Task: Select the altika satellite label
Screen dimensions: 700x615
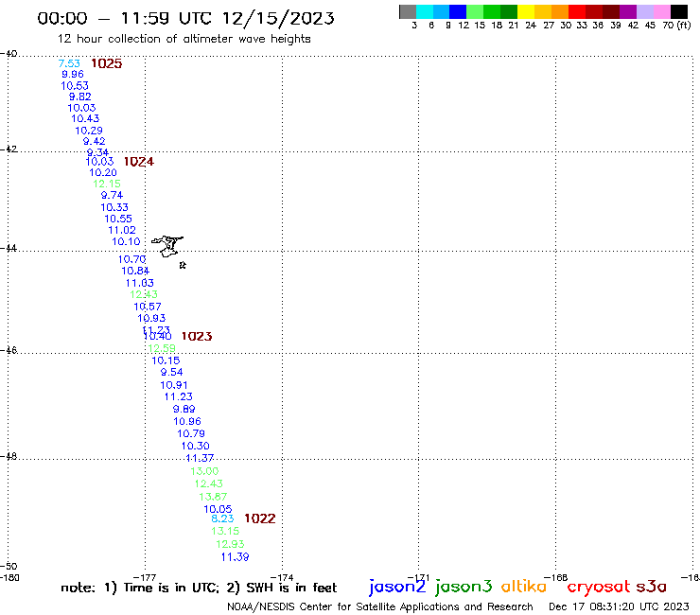Action: click(524, 587)
